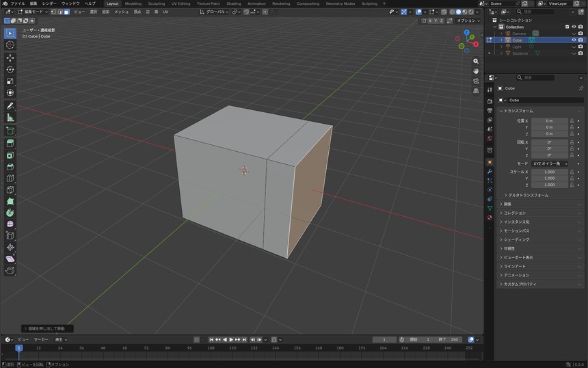Open the メッシュ menu in header
This screenshot has height=368, width=588.
(122, 12)
